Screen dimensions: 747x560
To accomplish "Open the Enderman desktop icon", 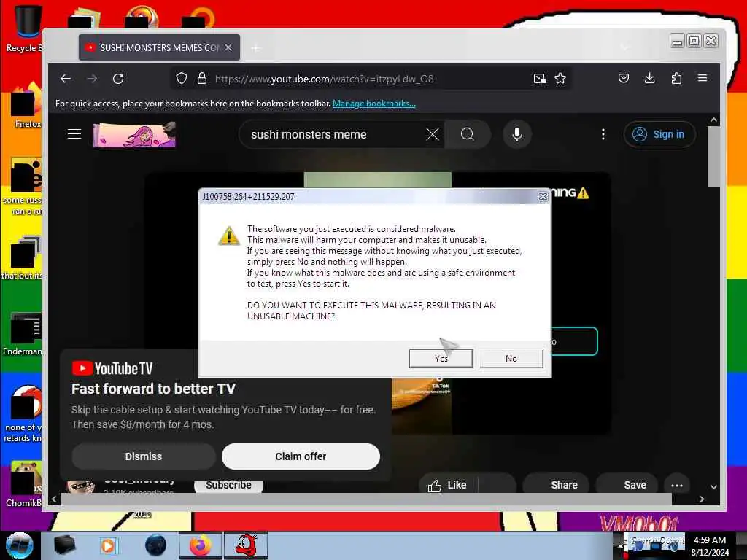I will (x=23, y=334).
